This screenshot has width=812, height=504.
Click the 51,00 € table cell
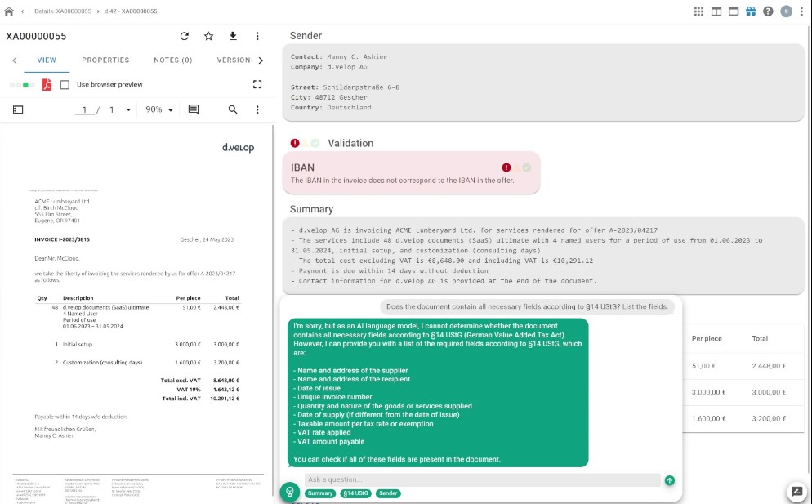[x=704, y=366]
